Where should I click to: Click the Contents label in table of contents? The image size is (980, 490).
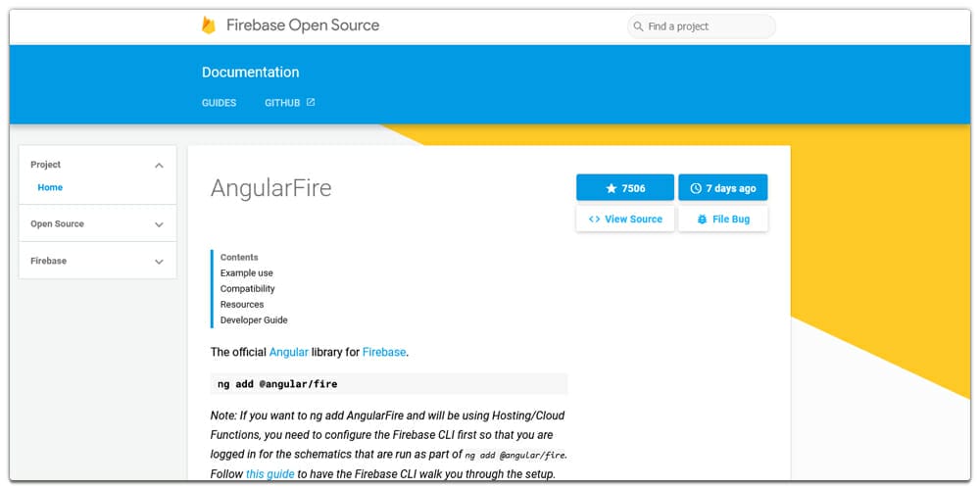click(x=239, y=257)
